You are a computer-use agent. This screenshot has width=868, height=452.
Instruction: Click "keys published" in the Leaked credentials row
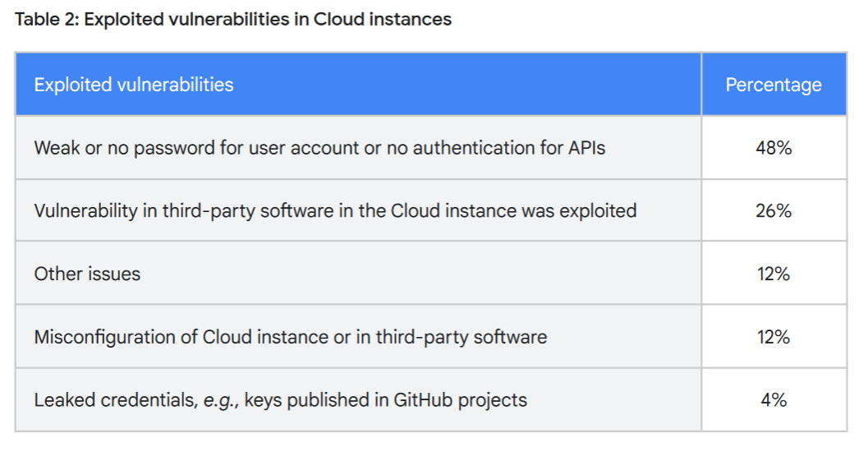[307, 400]
